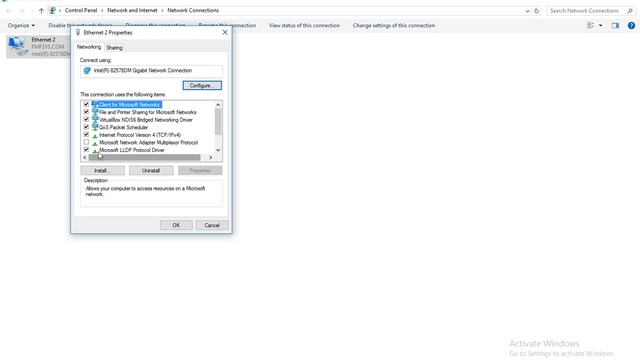Open address bar history dropdown
This screenshot has width=640, height=360.
527,11
